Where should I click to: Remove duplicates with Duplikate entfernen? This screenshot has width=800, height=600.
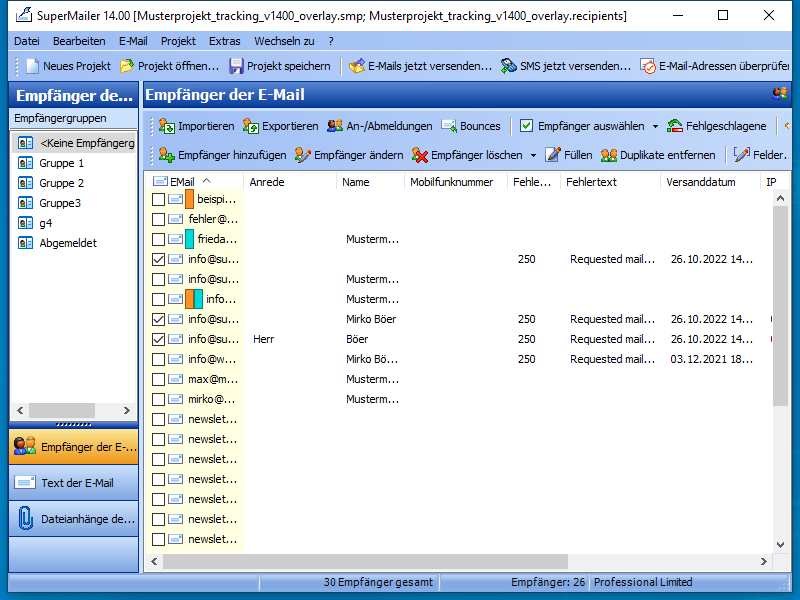[658, 155]
